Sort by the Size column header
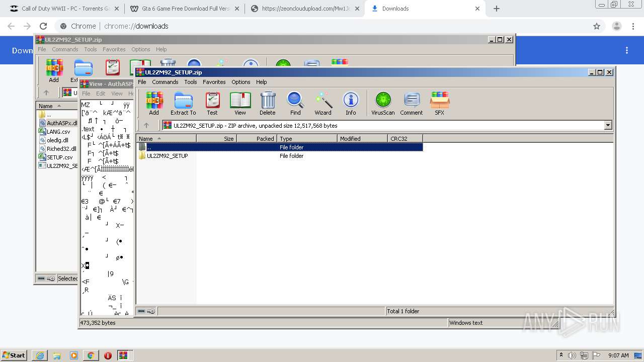Screen dimensions: 644x362 216,139
